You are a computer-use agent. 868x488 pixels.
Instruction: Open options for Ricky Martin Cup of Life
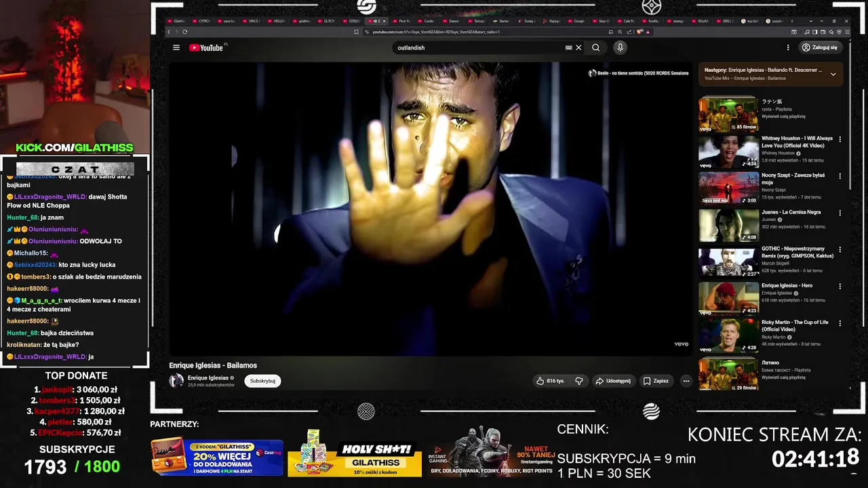tap(840, 323)
